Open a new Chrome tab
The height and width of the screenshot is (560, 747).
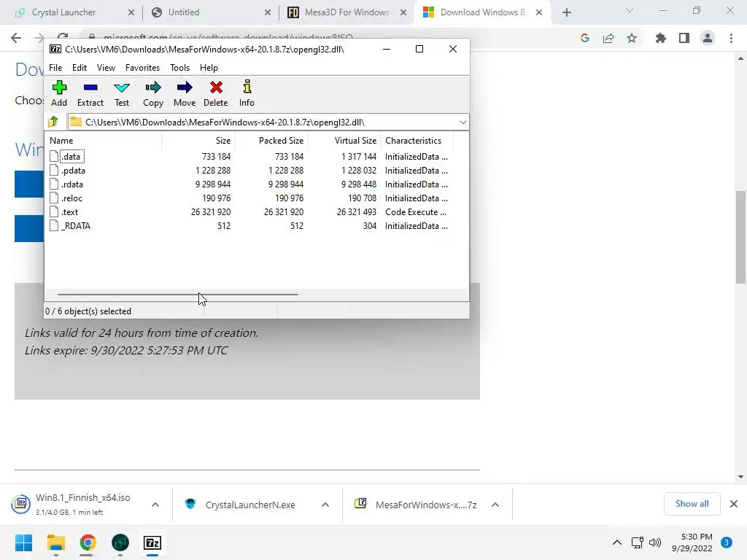point(566,12)
